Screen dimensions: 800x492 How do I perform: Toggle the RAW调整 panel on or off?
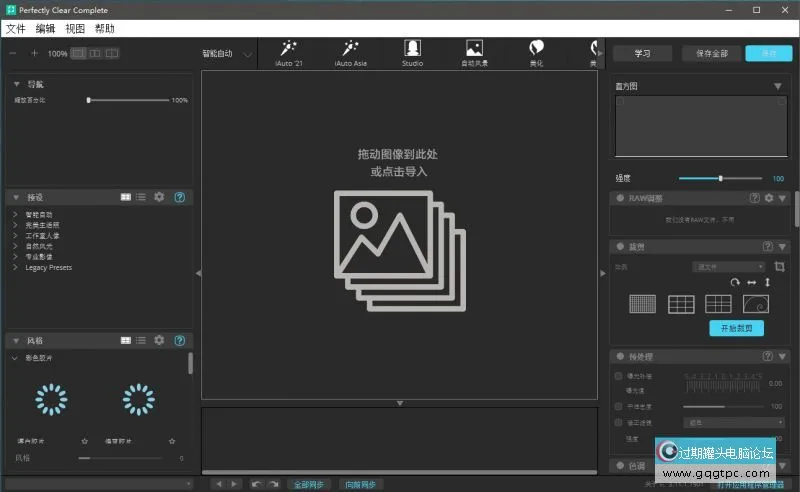[x=621, y=198]
